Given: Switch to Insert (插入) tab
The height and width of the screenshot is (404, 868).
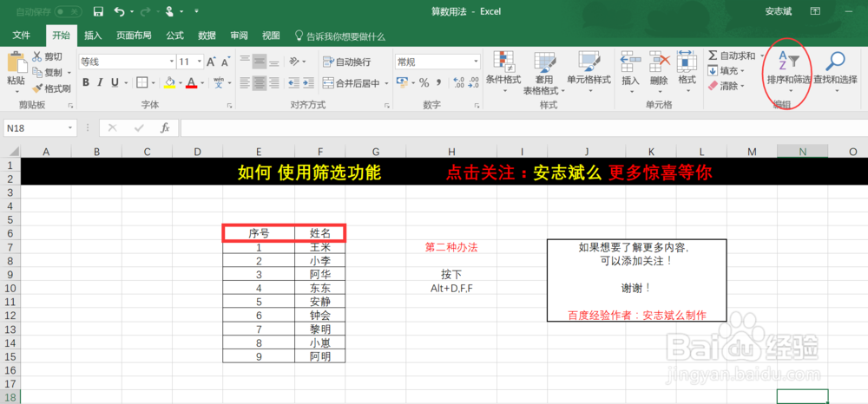Looking at the screenshot, I should tap(93, 36).
